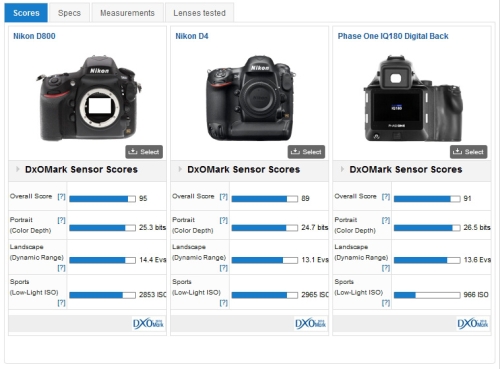Go to the Lenses tested tab

[199, 13]
